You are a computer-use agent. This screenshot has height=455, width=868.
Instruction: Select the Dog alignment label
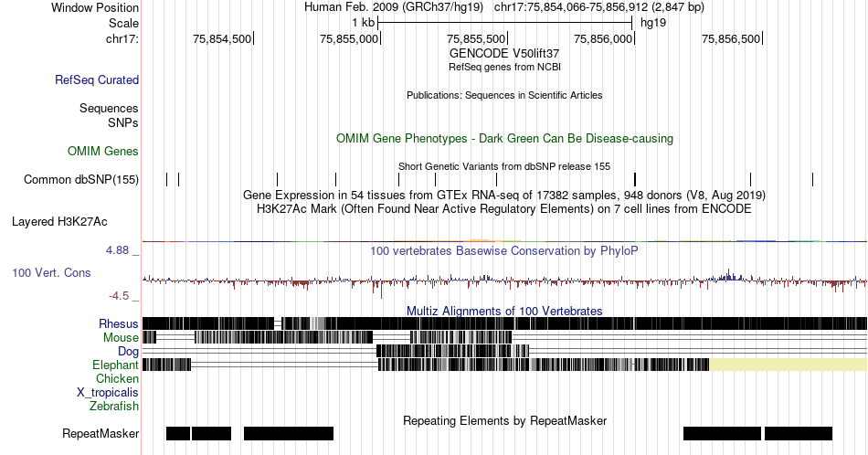pyautogui.click(x=129, y=351)
